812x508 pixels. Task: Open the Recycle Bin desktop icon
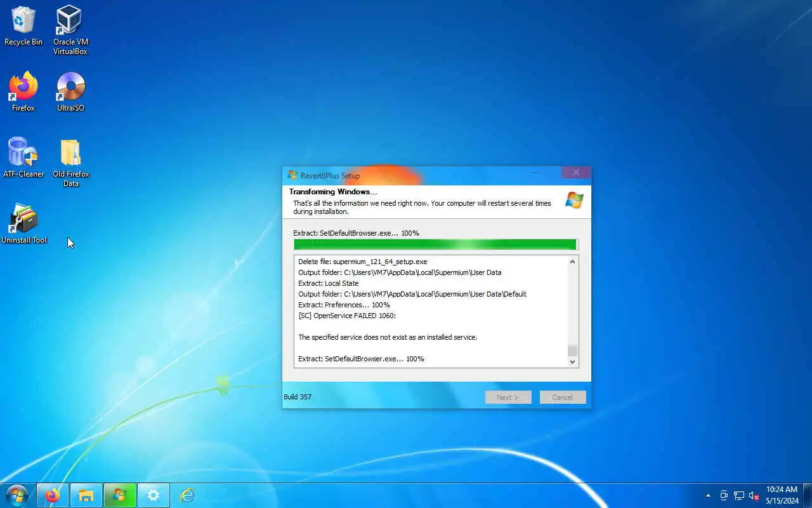click(x=23, y=26)
